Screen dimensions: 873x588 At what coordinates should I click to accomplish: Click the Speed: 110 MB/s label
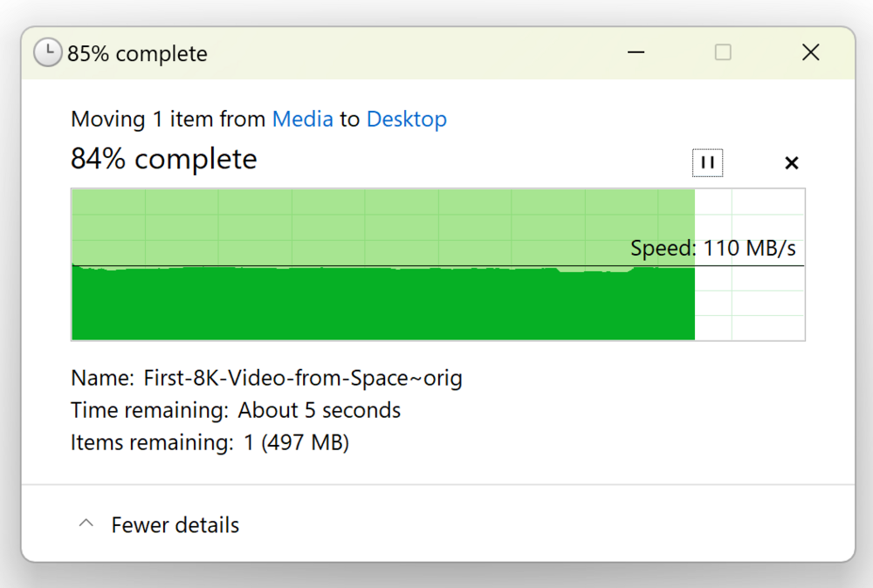pyautogui.click(x=712, y=248)
